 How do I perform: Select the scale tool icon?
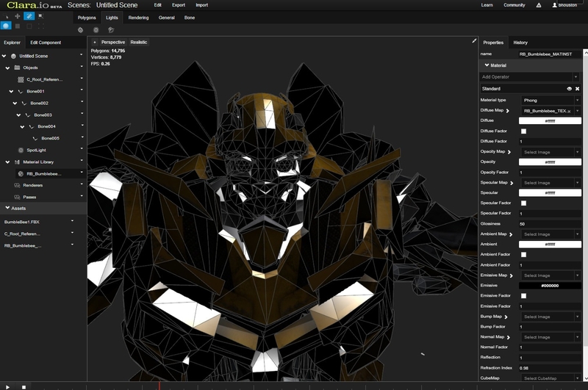[x=40, y=15]
